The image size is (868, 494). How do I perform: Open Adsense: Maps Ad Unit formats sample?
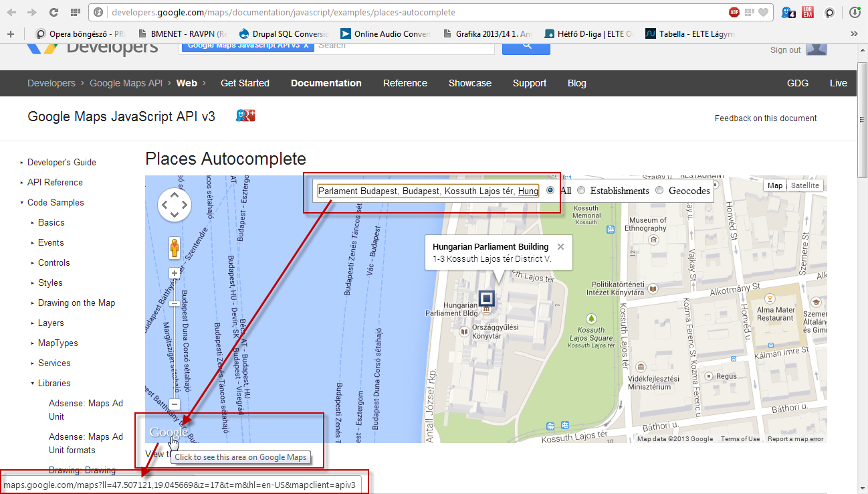[86, 443]
